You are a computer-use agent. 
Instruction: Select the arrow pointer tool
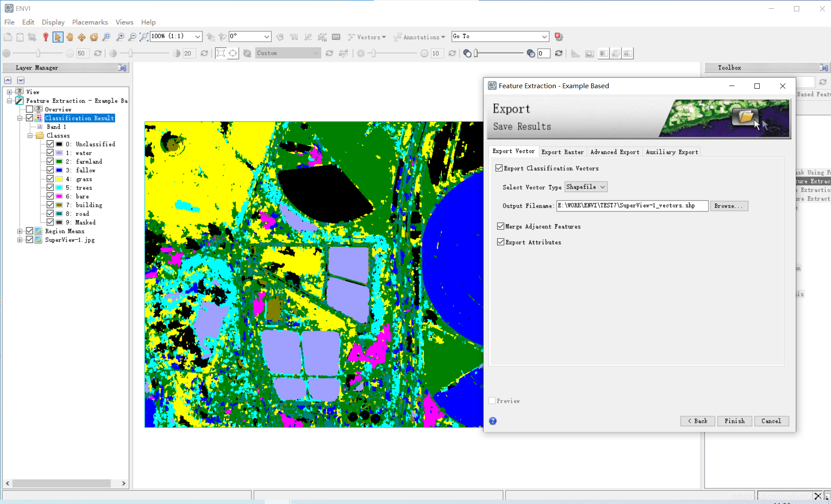click(57, 37)
